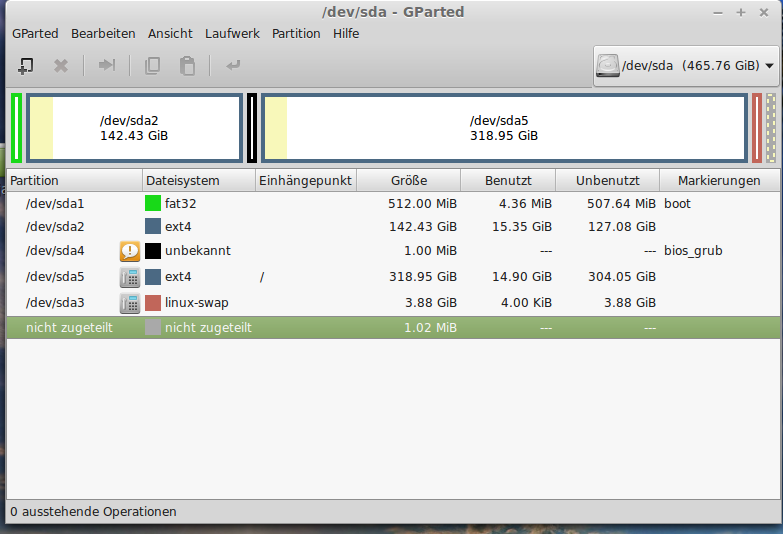Click the black unbekannt color swatch
This screenshot has height=534, width=783.
(153, 251)
